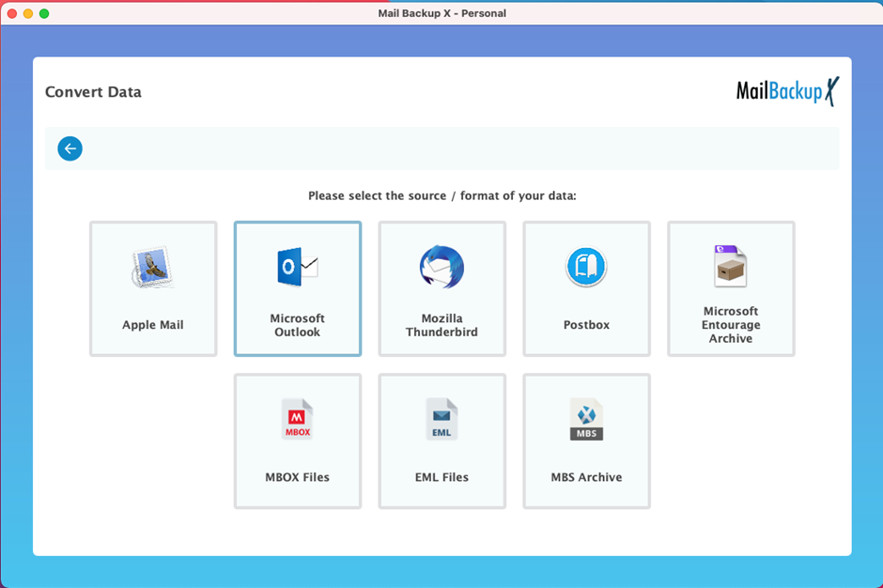Image resolution: width=883 pixels, height=588 pixels.
Task: Select the Postbox mailbox icon
Action: (586, 267)
